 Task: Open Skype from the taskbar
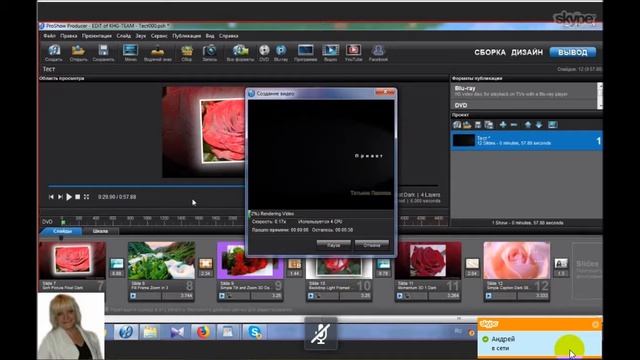pos(255,332)
